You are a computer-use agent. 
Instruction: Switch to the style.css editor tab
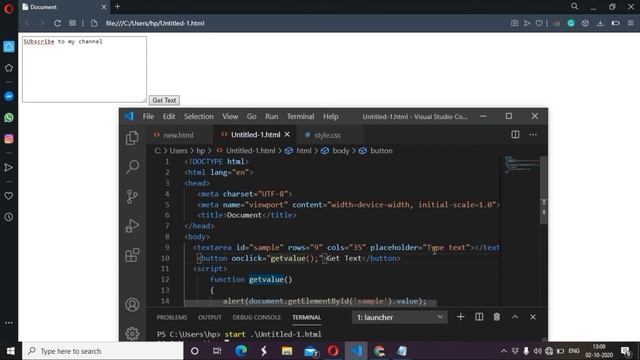point(327,135)
